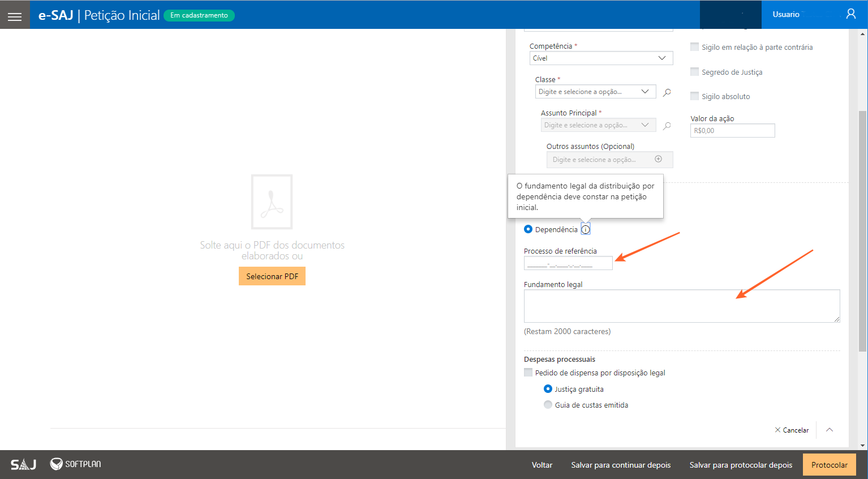Click Voltar in the bottom bar
Viewport: 868px width, 479px height.
(x=542, y=465)
